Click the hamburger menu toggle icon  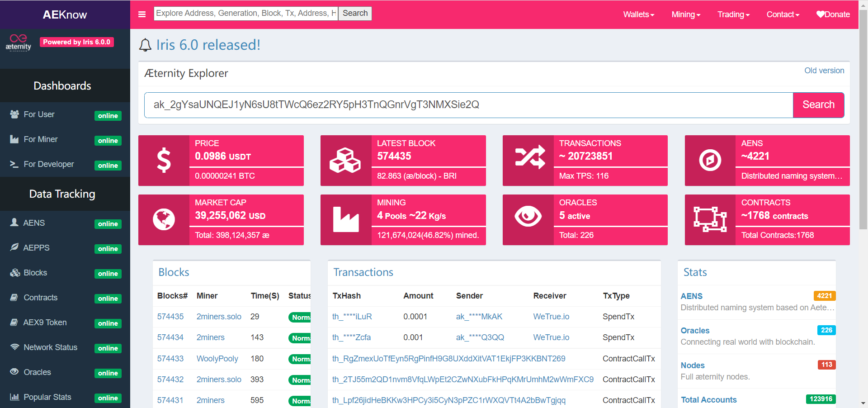click(142, 14)
